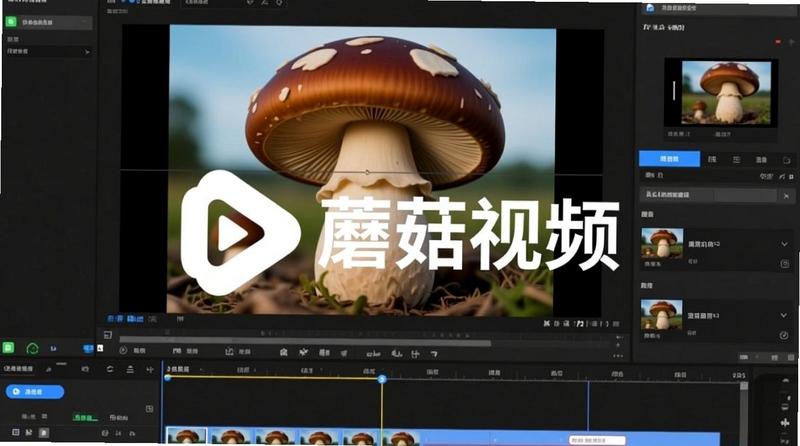Select the second tab icon in the right panel
The width and height of the screenshot is (800, 446).
[x=712, y=160]
